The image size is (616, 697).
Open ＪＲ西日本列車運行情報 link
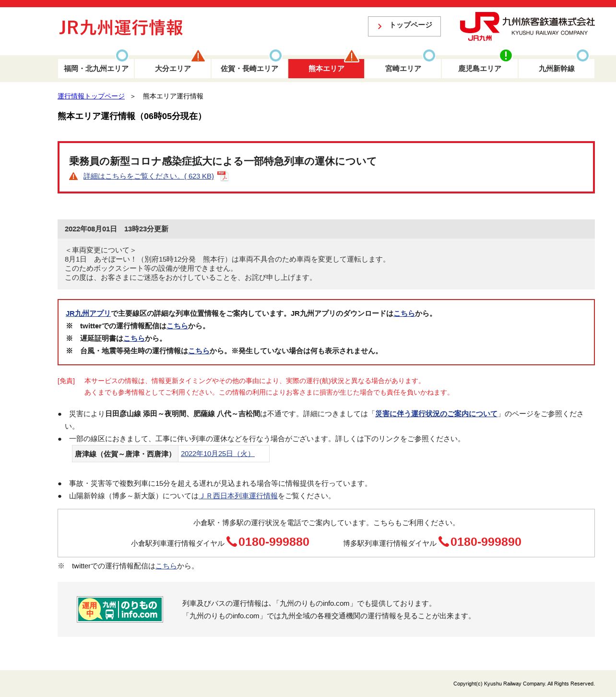coord(238,496)
